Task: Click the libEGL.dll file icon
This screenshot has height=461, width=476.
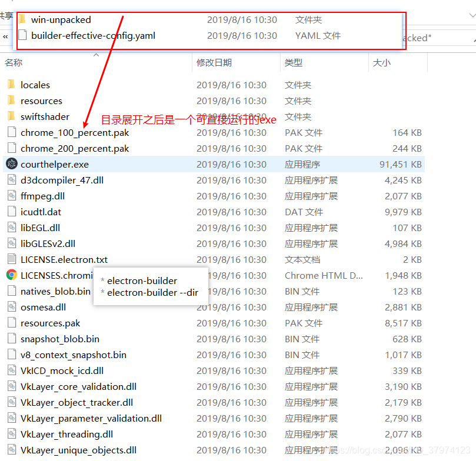Action: (x=12, y=228)
